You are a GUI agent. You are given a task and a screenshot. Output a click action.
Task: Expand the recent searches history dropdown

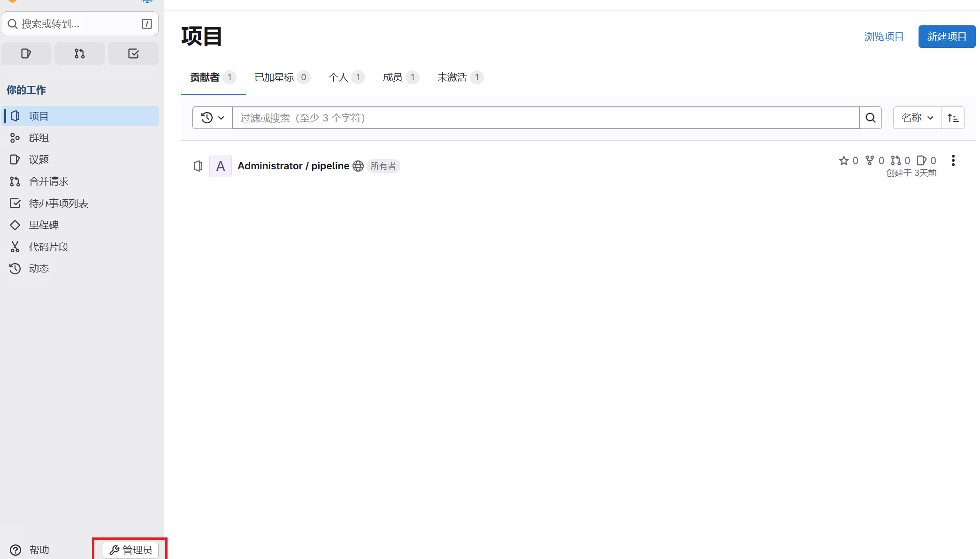pos(212,118)
